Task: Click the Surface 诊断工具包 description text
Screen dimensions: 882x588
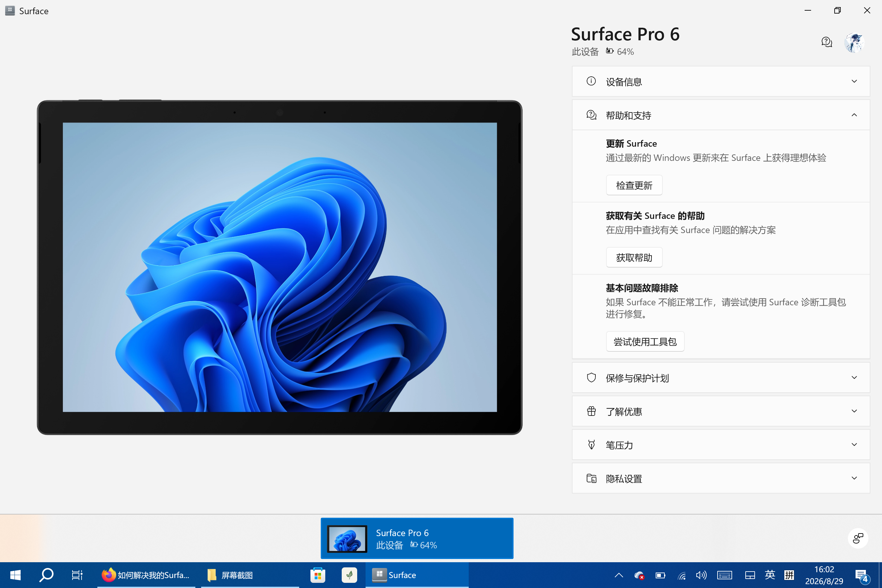Action: click(726, 308)
